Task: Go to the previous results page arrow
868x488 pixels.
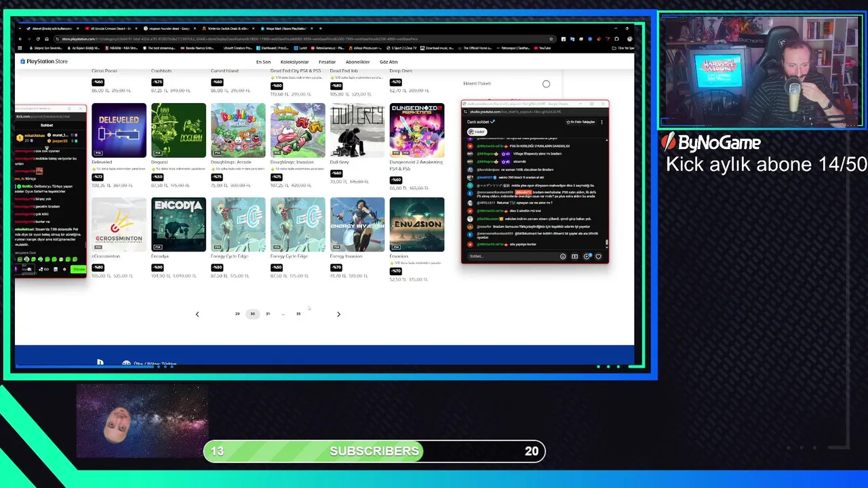Action: 197,314
